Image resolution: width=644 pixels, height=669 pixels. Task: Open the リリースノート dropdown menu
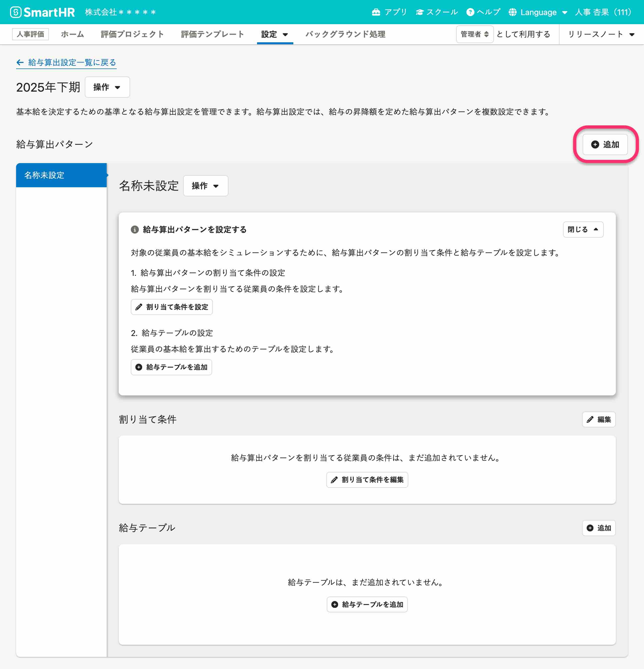[601, 34]
